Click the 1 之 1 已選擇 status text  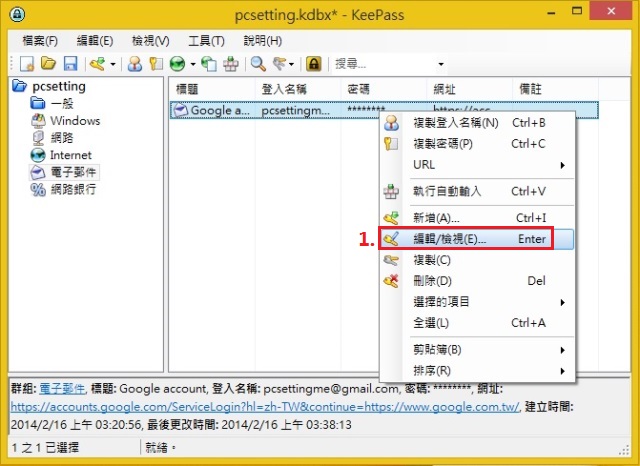[x=45, y=448]
